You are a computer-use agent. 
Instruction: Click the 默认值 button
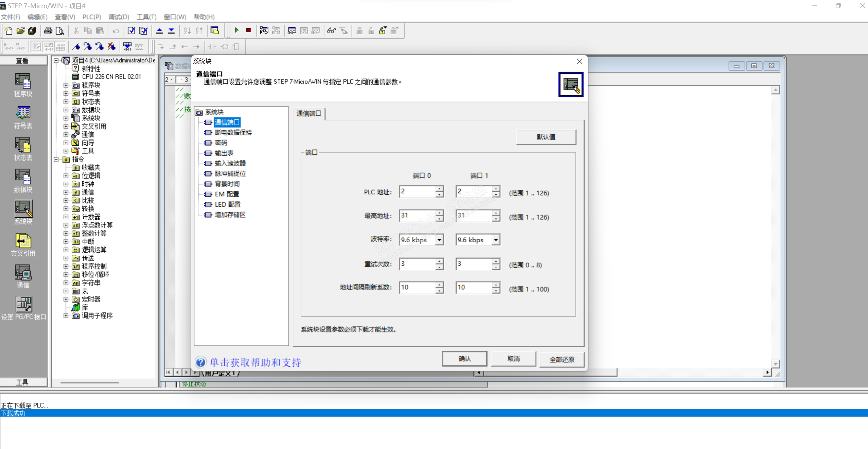546,137
